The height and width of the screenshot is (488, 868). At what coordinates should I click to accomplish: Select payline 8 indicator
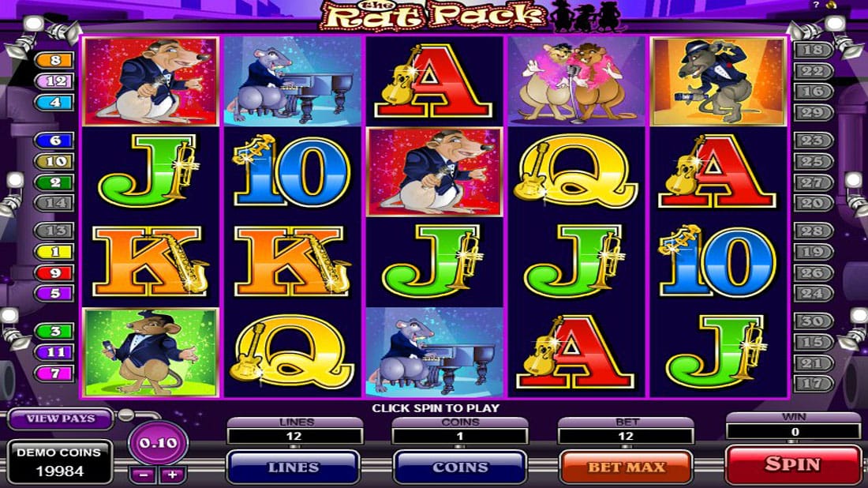point(54,60)
